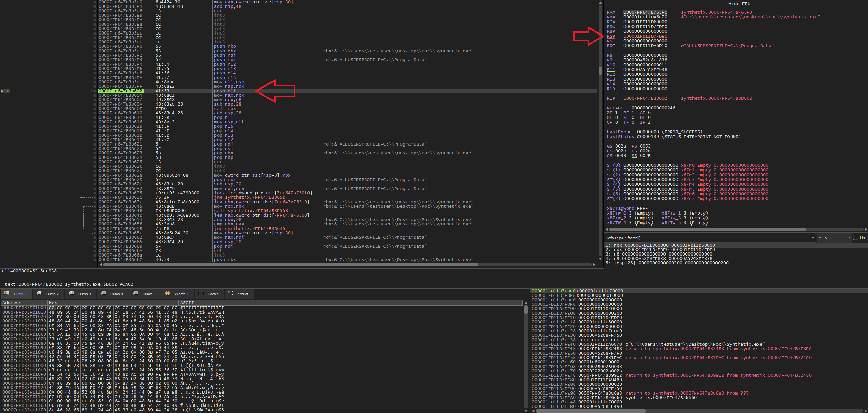Select stack row 'return to synthetix.00007FF647B39912'

tap(719, 375)
